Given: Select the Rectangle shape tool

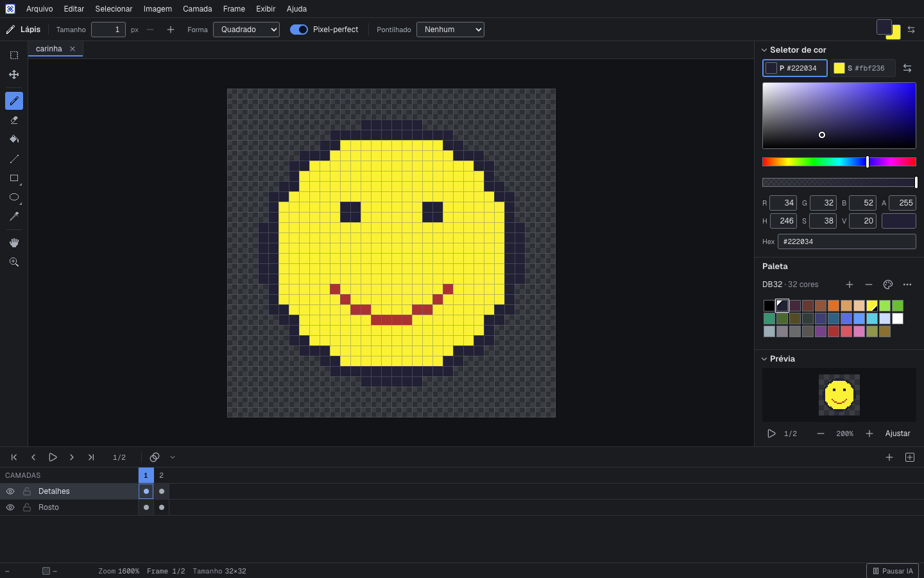Looking at the screenshot, I should click(14, 178).
